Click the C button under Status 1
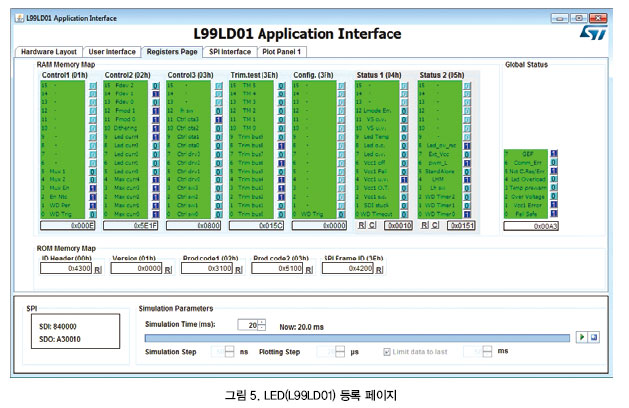The image size is (629, 408). coord(372,225)
